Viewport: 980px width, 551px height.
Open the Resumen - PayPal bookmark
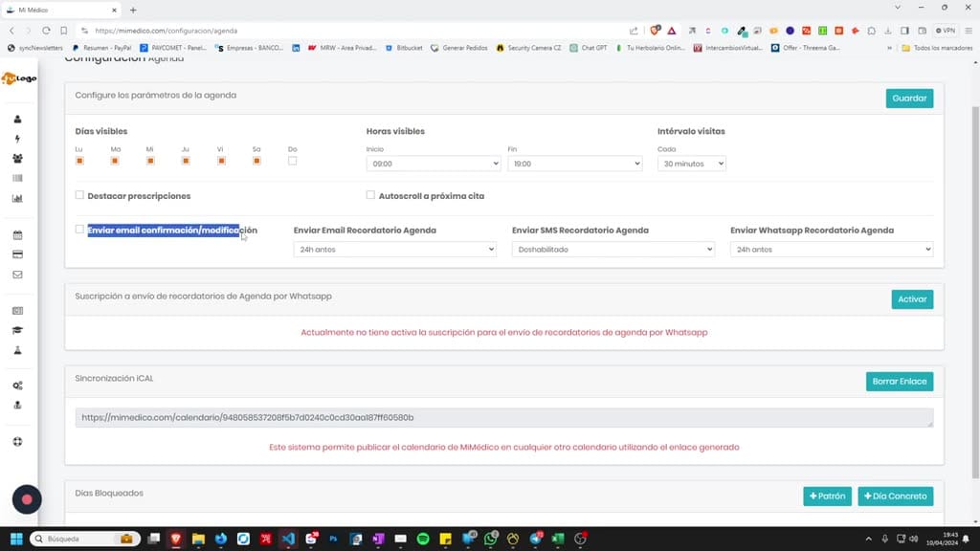tap(101, 48)
